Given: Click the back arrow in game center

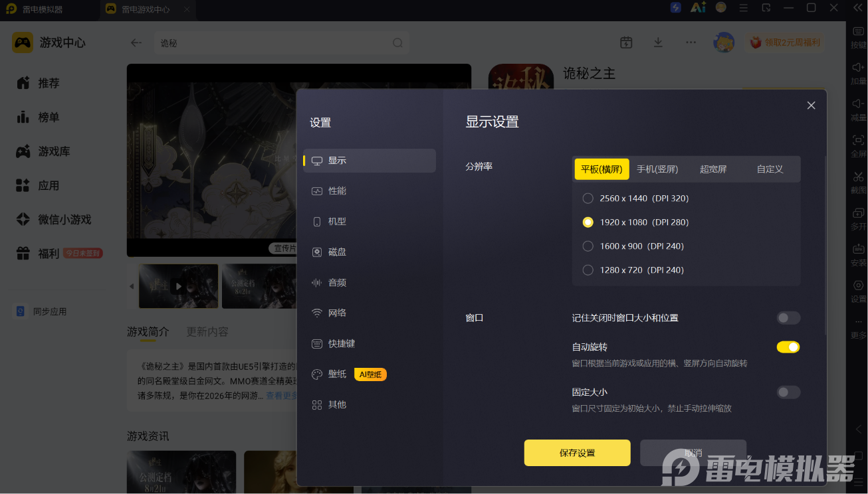Looking at the screenshot, I should pos(136,42).
